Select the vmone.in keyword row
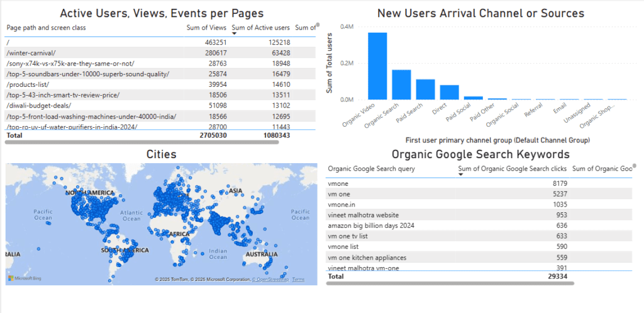Image resolution: width=644 pixels, height=313 pixels. pos(479,205)
